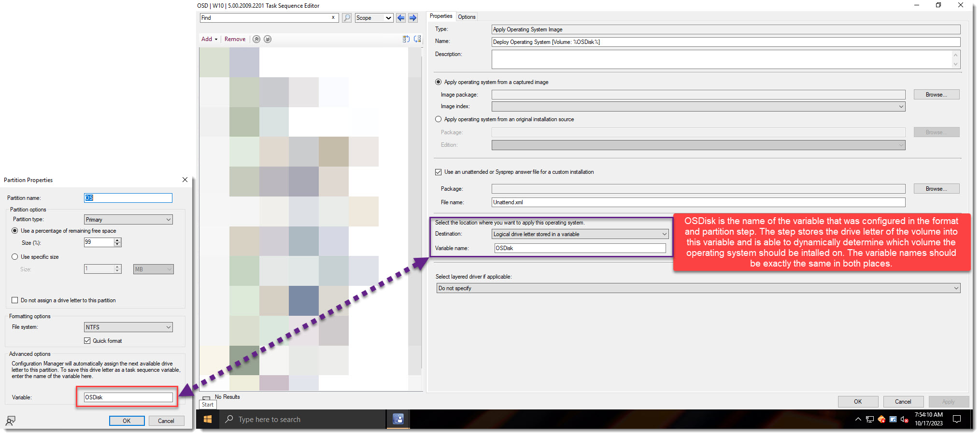Image resolution: width=980 pixels, height=436 pixels.
Task: Click the Variable field in Partition Properties
Action: click(x=128, y=397)
